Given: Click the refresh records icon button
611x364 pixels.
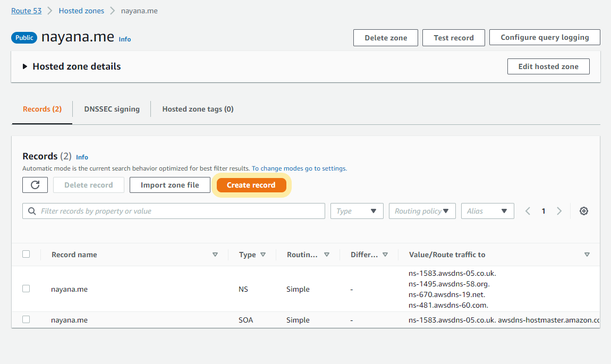Looking at the screenshot, I should click(35, 185).
